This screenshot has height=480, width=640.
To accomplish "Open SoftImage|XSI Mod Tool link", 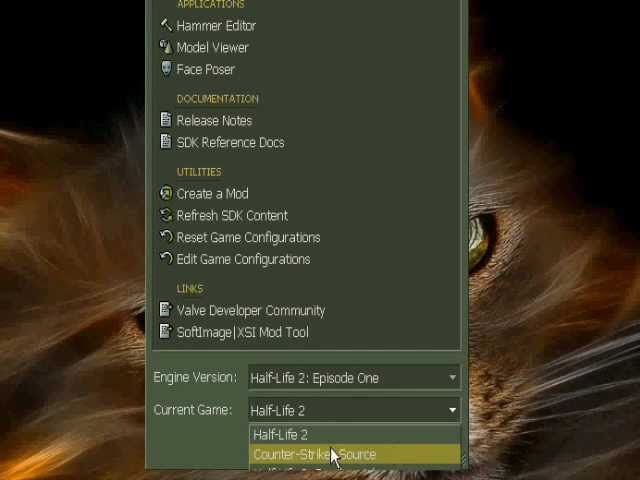I will click(242, 332).
